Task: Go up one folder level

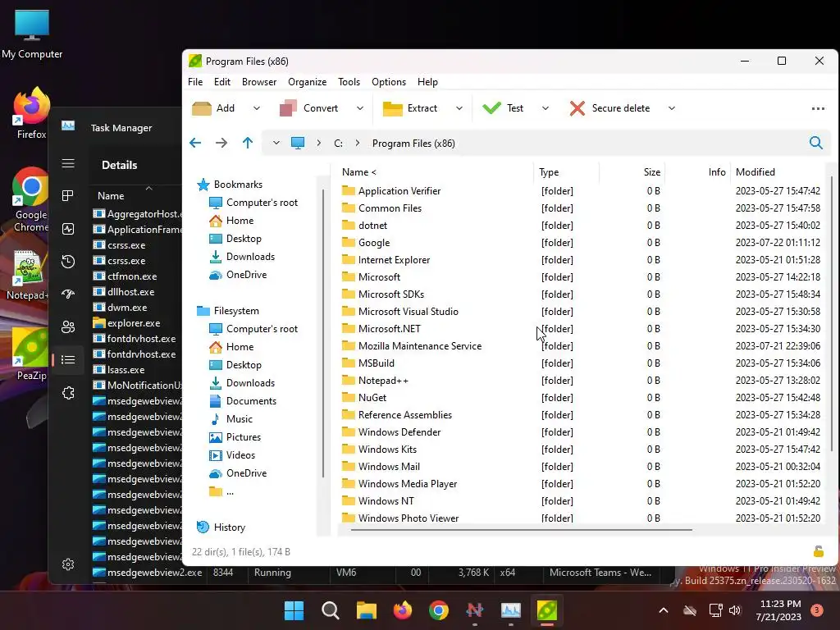Action: pos(248,143)
